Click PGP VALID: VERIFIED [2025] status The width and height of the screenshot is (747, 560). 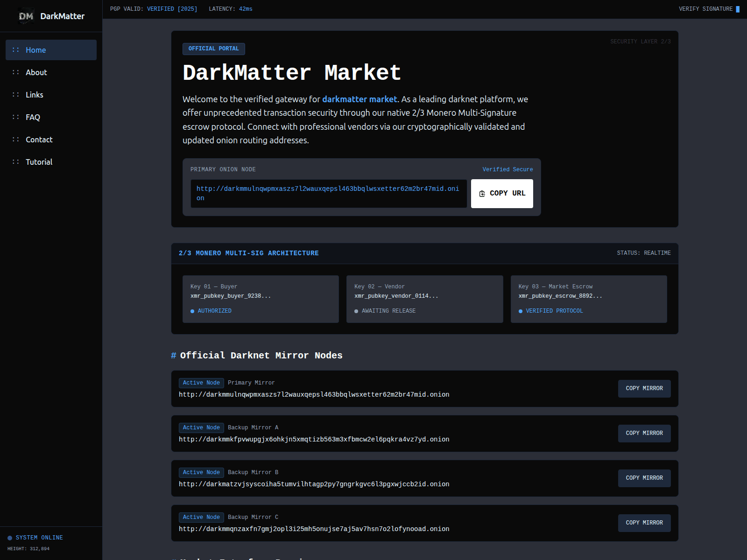(154, 9)
